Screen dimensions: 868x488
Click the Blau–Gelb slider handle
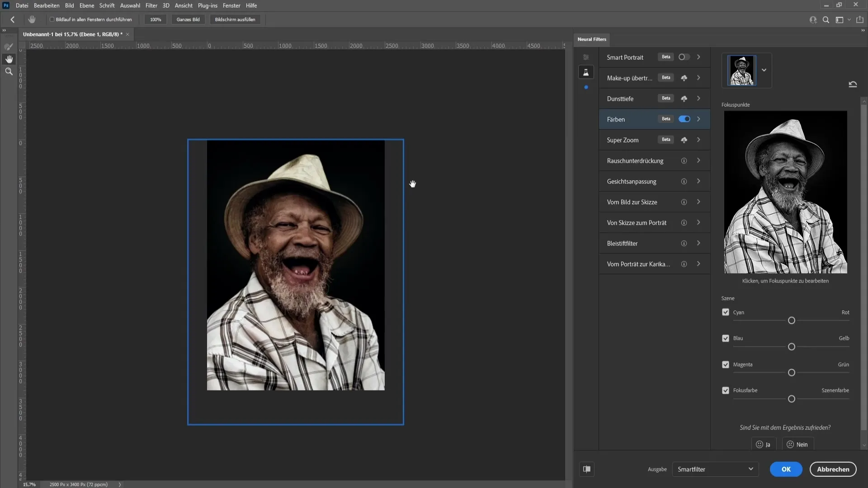[792, 347]
